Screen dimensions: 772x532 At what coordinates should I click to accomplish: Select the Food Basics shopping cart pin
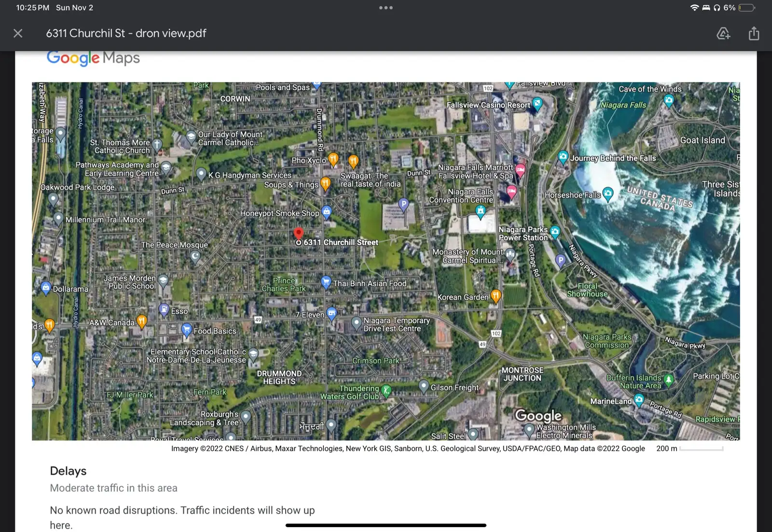pyautogui.click(x=187, y=329)
